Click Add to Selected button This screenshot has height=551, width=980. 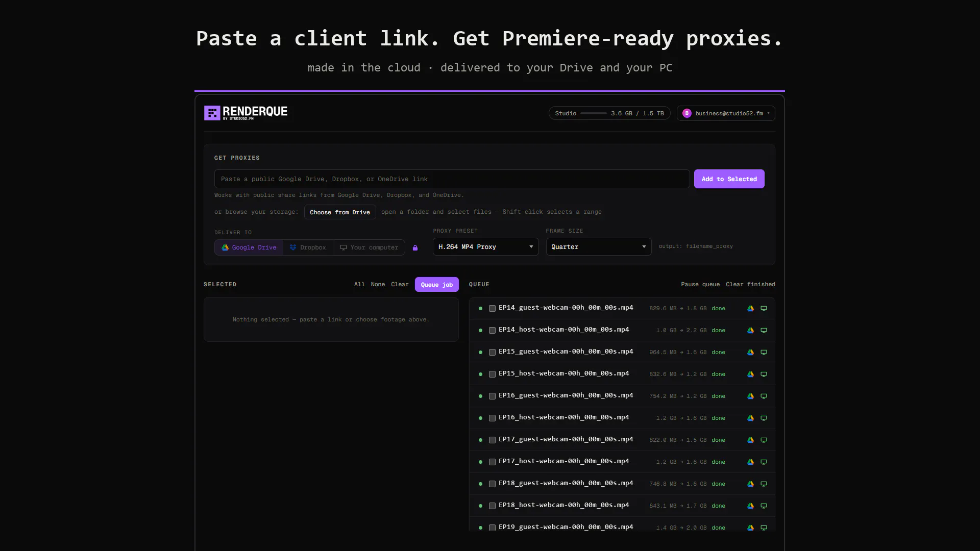729,179
